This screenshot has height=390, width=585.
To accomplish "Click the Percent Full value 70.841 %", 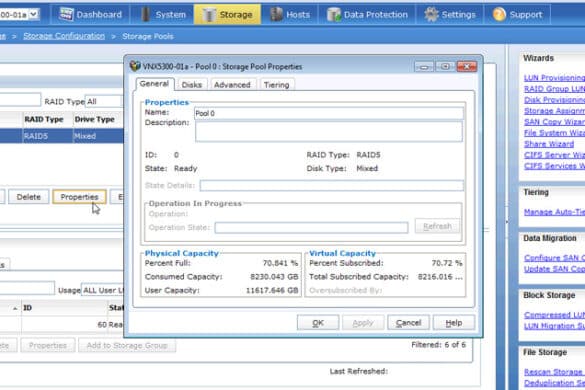I will pyautogui.click(x=281, y=263).
